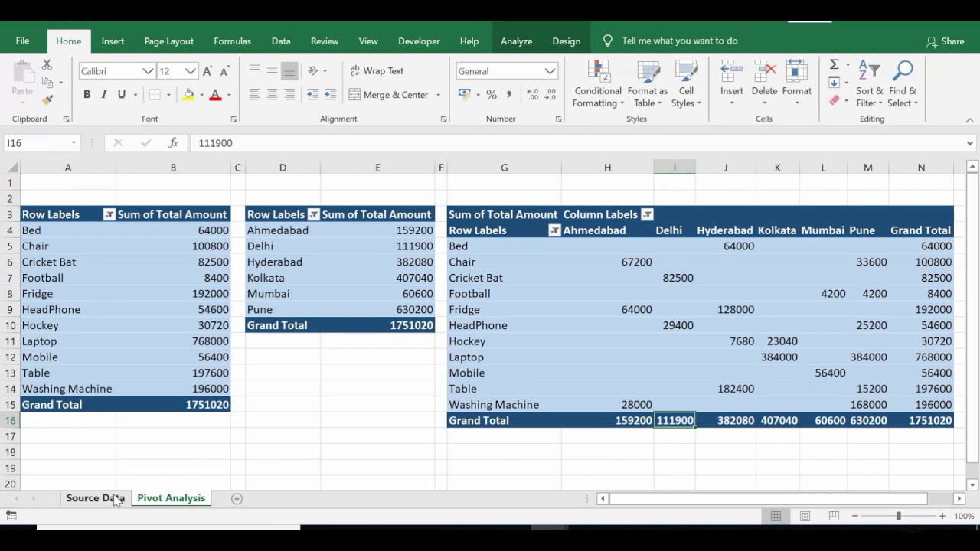
Task: Open the Column Labels filter dropdown
Action: point(647,215)
